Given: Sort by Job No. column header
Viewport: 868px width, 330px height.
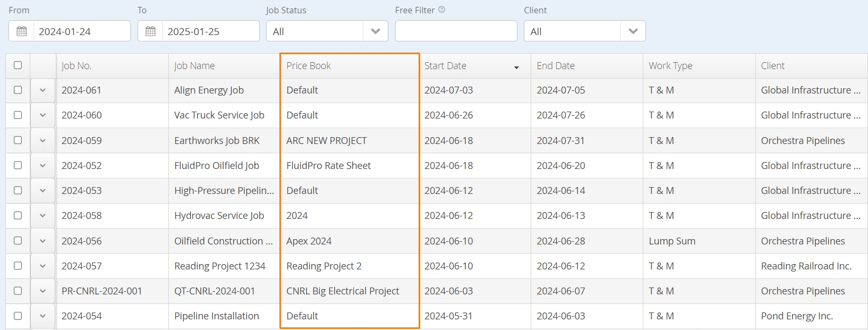Looking at the screenshot, I should tap(112, 66).
